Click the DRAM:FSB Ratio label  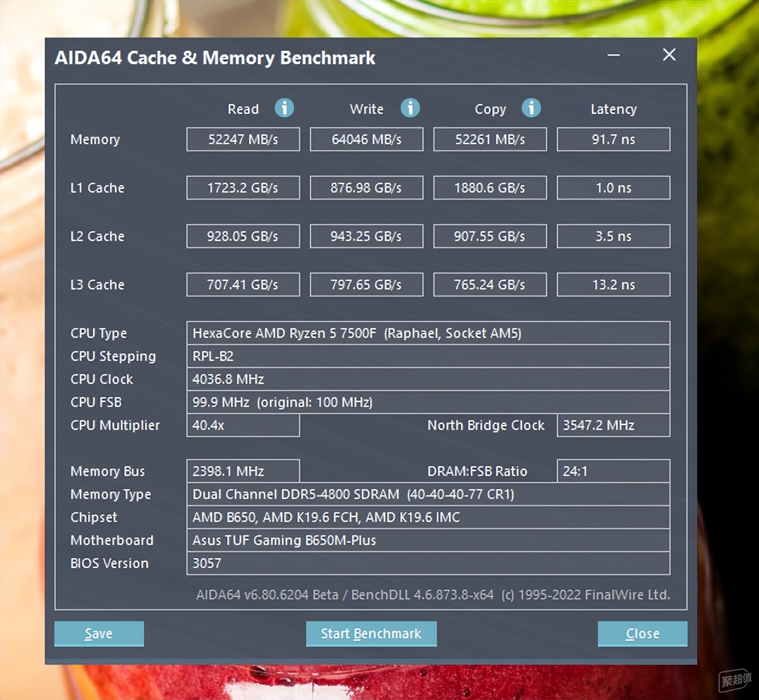478,471
